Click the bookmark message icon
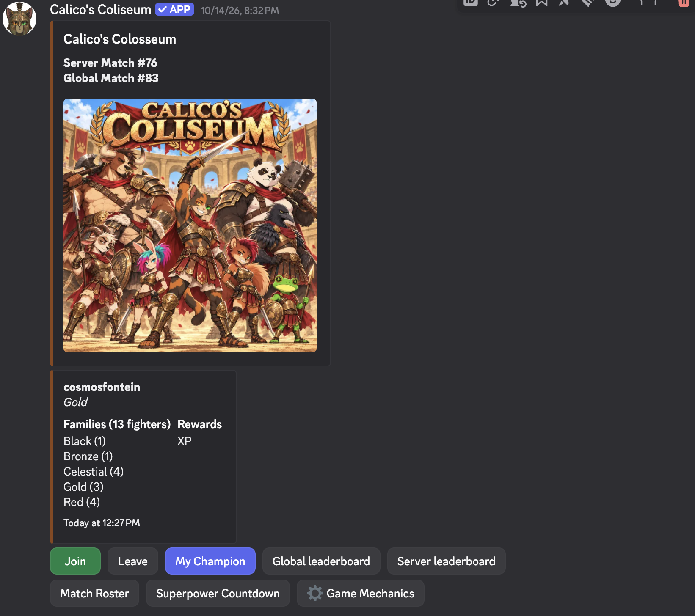 tap(541, 3)
